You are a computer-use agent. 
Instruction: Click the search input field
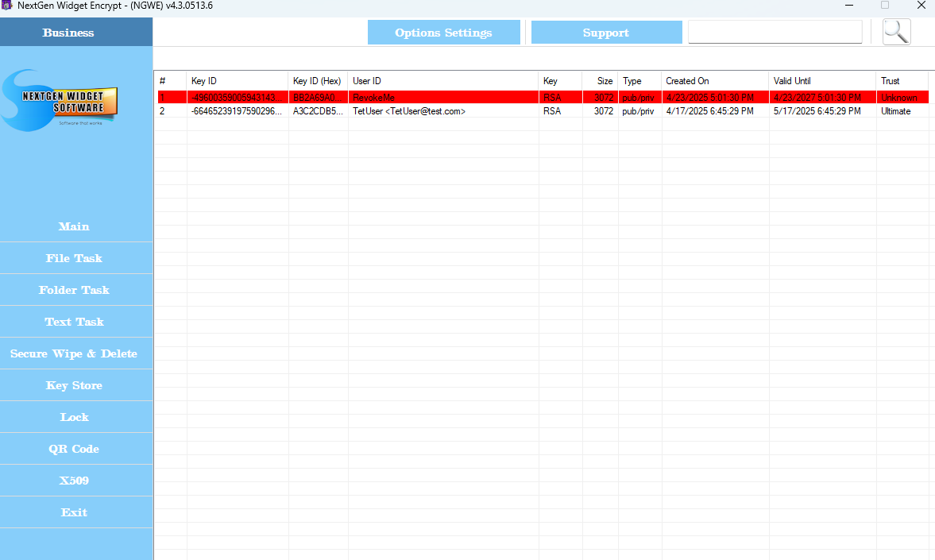click(775, 33)
